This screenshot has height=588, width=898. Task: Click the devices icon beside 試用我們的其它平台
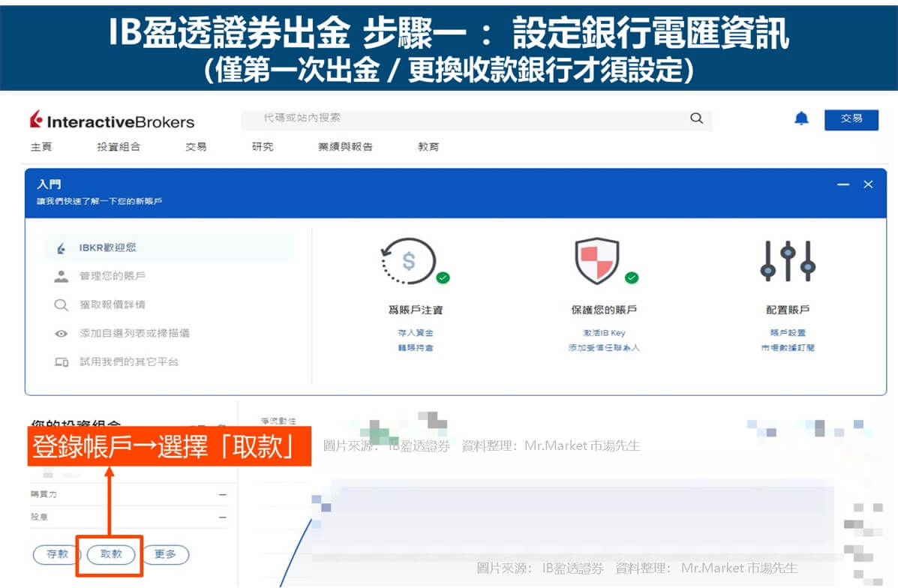pos(62,361)
